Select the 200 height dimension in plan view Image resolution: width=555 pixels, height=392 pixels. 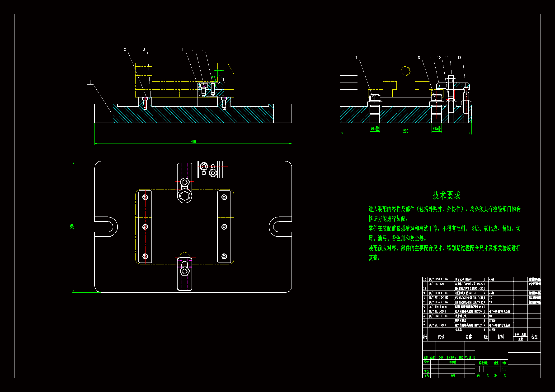click(x=72, y=227)
